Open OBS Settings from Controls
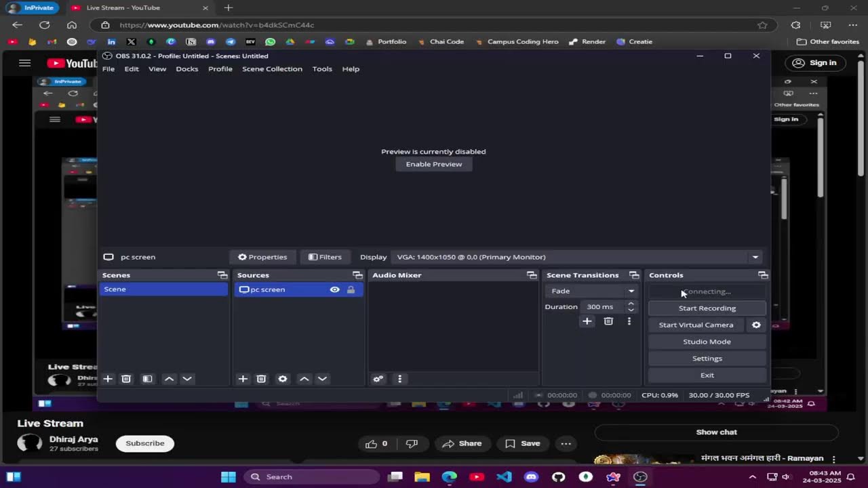Viewport: 868px width, 488px height. (x=707, y=358)
